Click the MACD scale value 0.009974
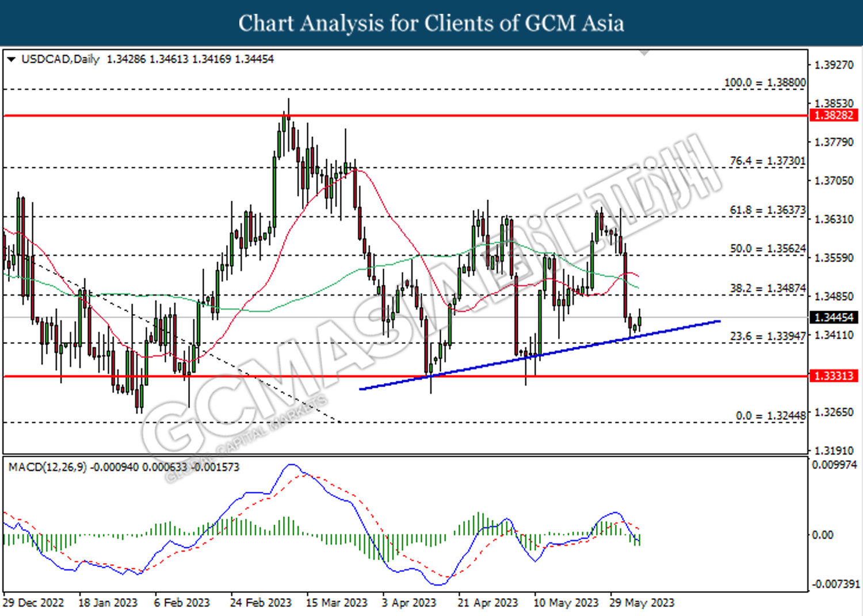The width and height of the screenshot is (863, 616). pos(834,465)
